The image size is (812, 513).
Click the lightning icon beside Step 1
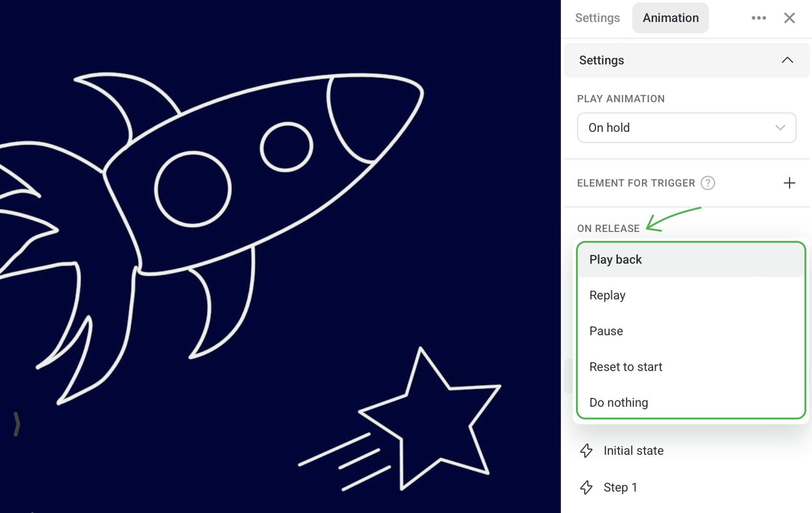point(586,487)
